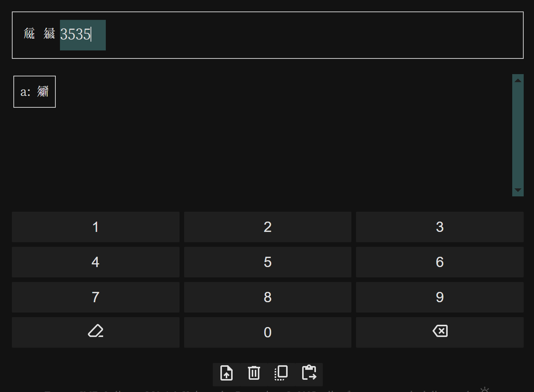The height and width of the screenshot is (392, 534).
Task: Click the copy text icon
Action: (281, 373)
